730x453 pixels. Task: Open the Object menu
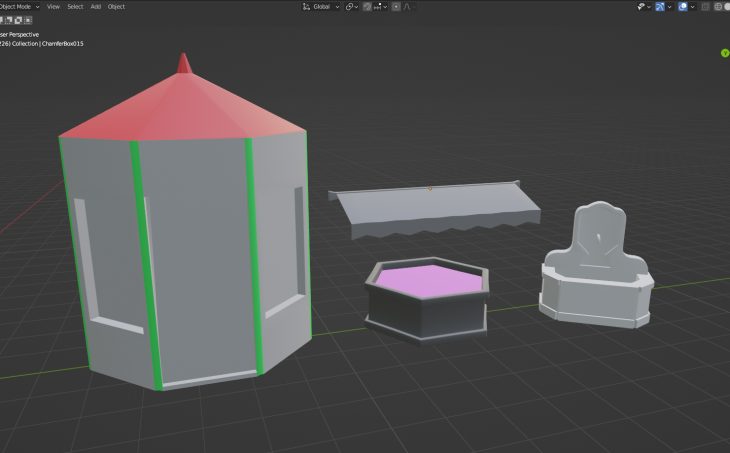(x=116, y=6)
